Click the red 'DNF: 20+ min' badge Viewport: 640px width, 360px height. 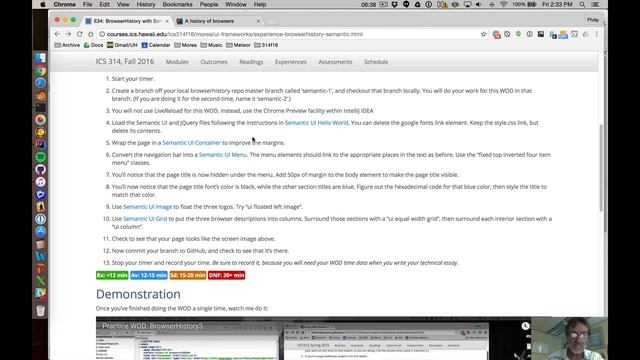pos(227,275)
